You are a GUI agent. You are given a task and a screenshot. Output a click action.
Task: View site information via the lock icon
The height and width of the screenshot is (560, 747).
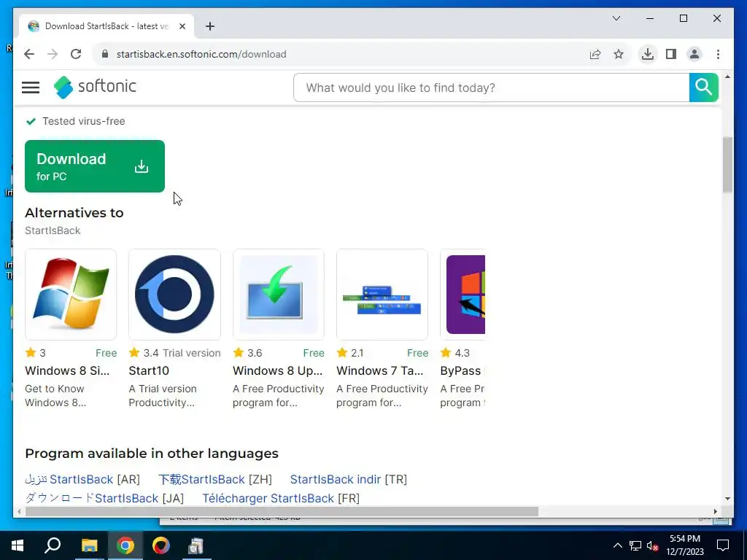[x=105, y=54]
